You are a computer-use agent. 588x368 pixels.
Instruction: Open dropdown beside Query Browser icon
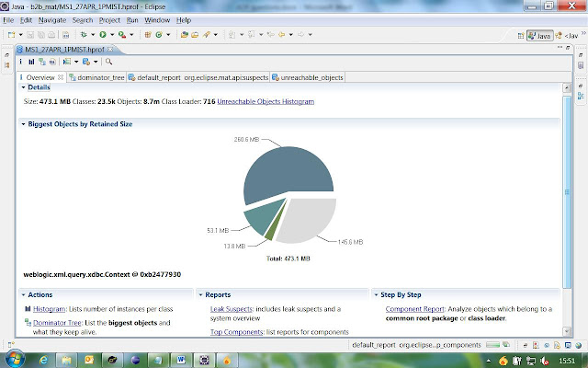(x=96, y=62)
